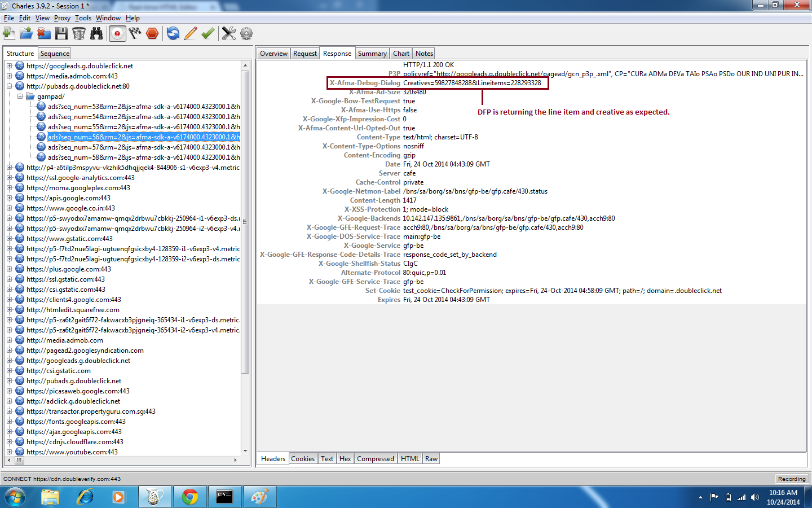
Task: Show the Text view of the response
Action: click(327, 459)
